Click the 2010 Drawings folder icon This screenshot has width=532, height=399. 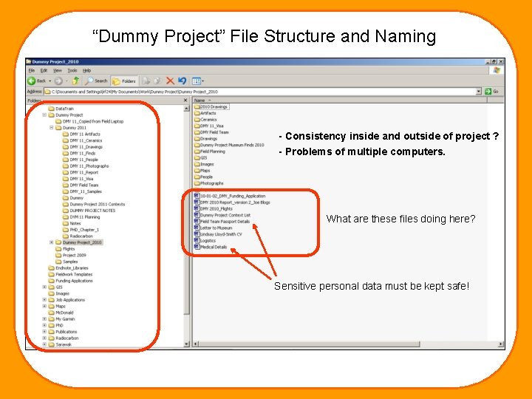click(x=197, y=107)
